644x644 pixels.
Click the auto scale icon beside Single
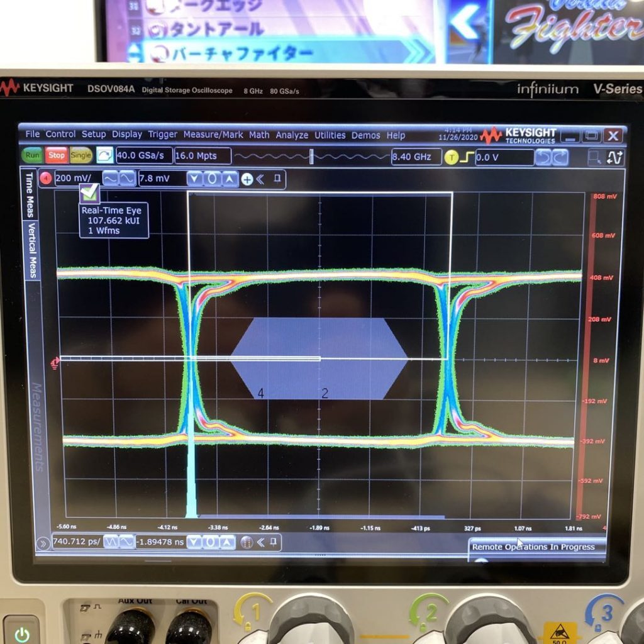(x=104, y=155)
